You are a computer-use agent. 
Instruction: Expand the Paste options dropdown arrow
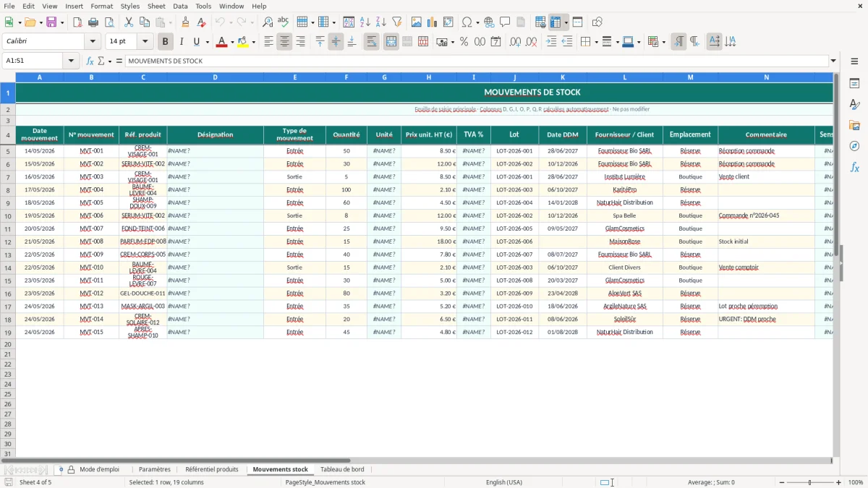tap(171, 22)
